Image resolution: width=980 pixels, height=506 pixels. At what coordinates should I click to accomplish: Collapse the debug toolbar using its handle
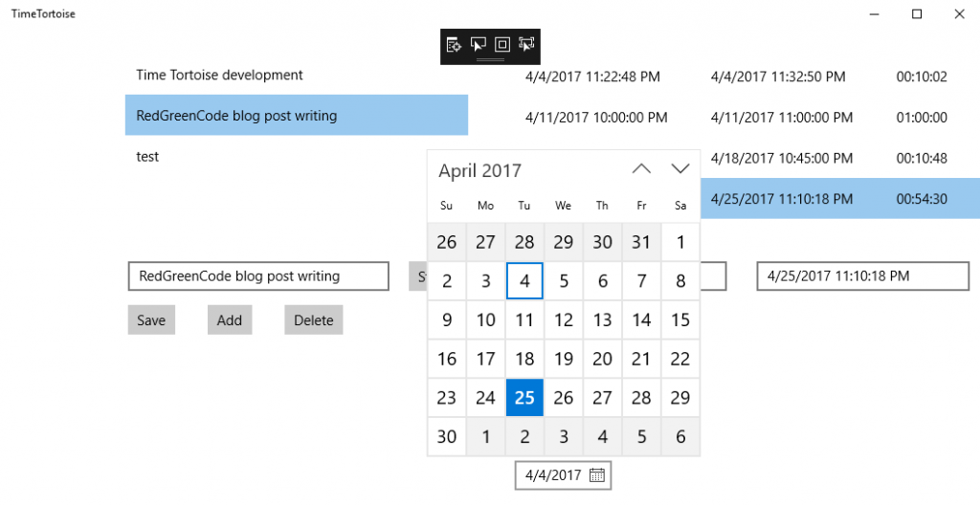[490, 59]
